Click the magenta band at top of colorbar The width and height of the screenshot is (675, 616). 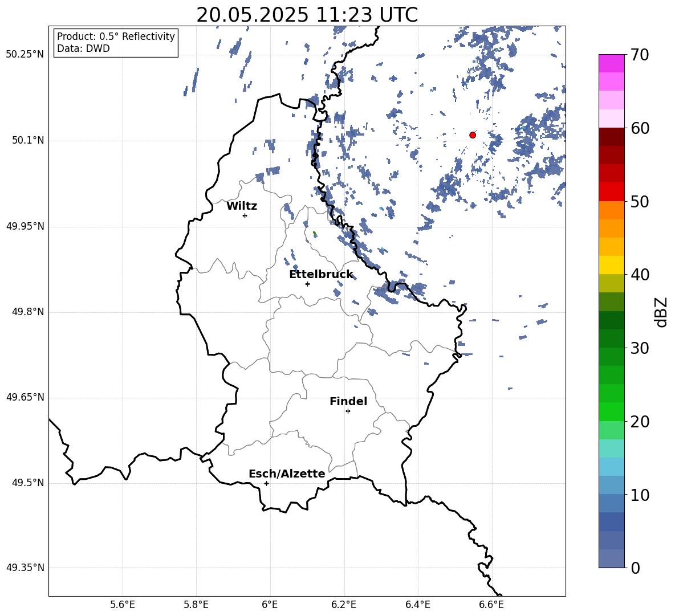coord(612,63)
